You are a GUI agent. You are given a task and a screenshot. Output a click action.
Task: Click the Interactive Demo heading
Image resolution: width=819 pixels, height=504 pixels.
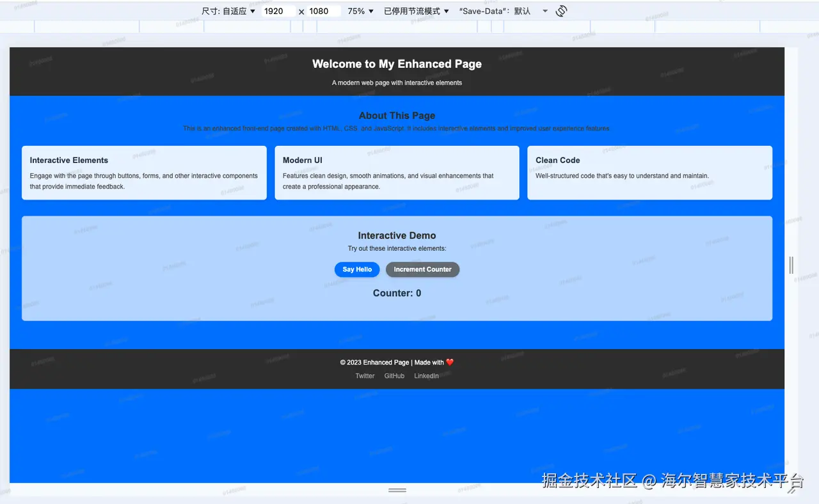[x=397, y=235]
